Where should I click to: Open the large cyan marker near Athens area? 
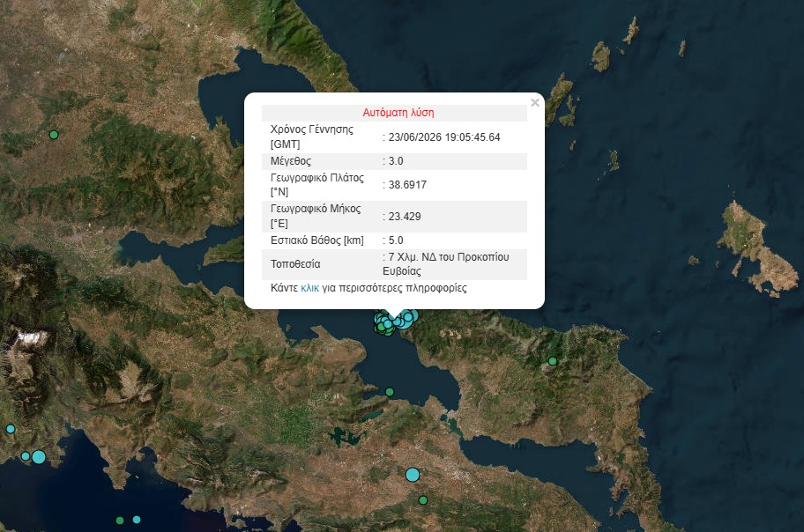(413, 475)
